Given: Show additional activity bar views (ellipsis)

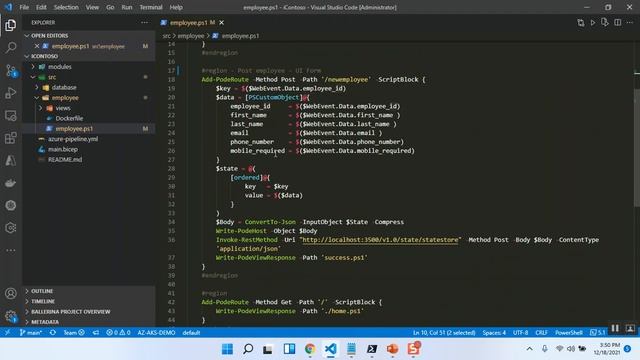Looking at the screenshot, I should pyautogui.click(x=11, y=250).
